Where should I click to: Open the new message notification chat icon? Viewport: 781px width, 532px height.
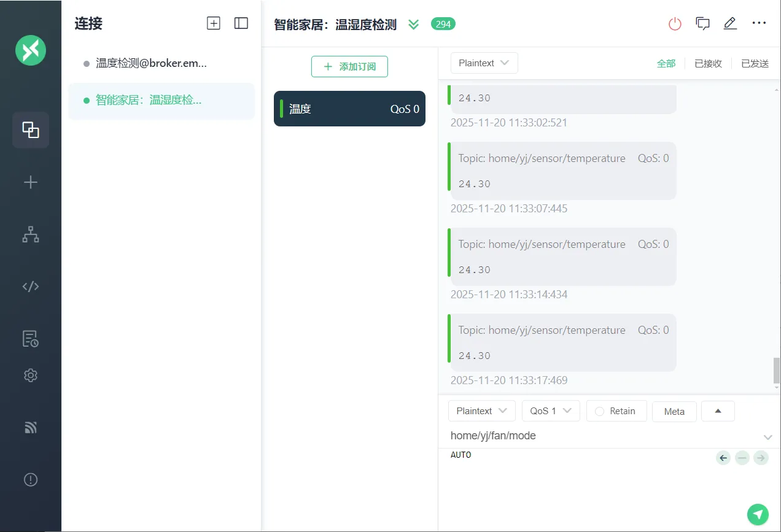coord(702,23)
